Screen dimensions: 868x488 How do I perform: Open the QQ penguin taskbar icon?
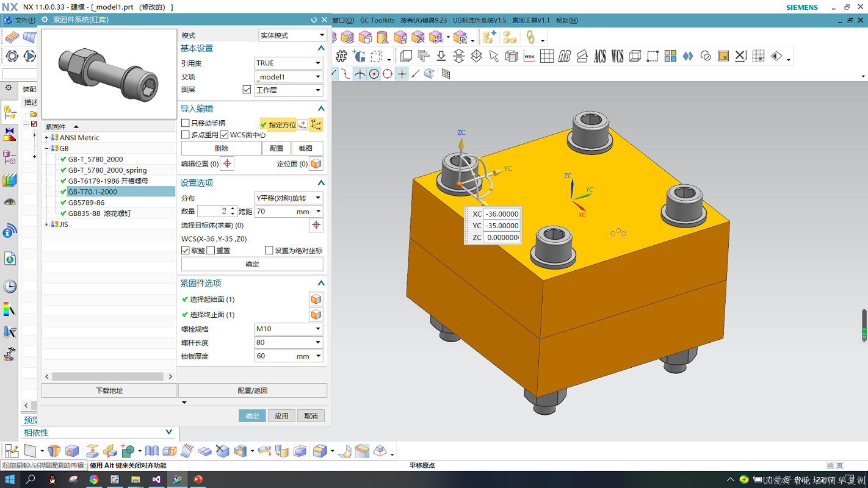(x=52, y=479)
